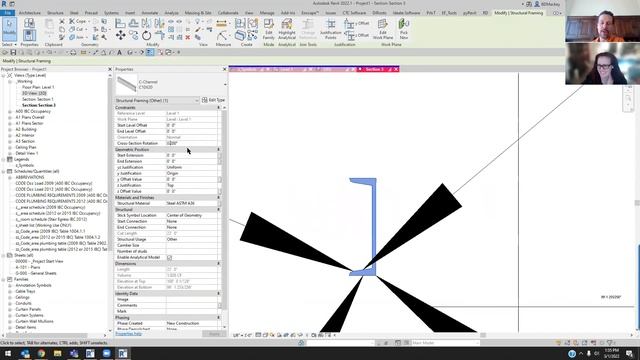
Task: Select the Modify tool in ribbon
Action: pyautogui.click(x=9, y=29)
